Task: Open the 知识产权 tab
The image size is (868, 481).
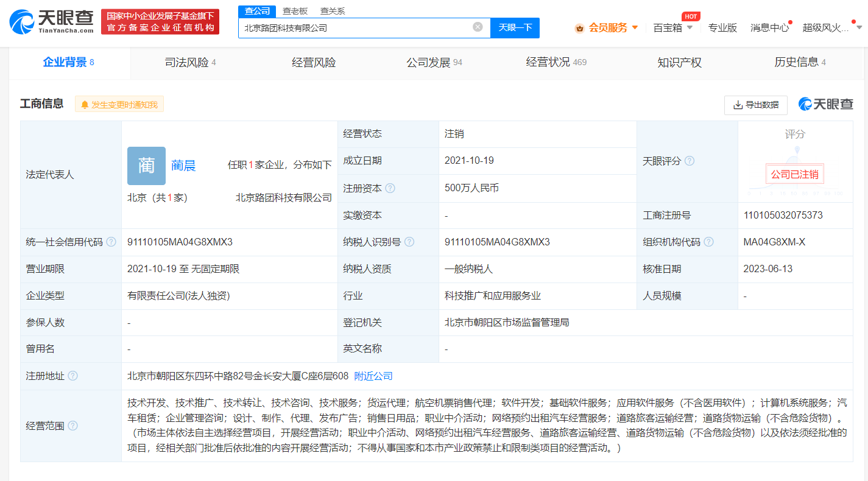Action: point(679,63)
